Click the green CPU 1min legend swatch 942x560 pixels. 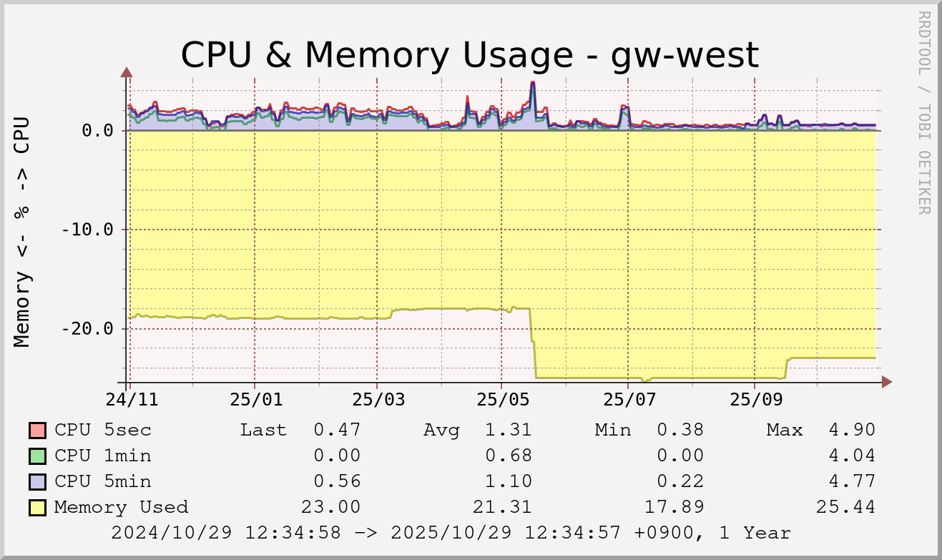point(38,456)
